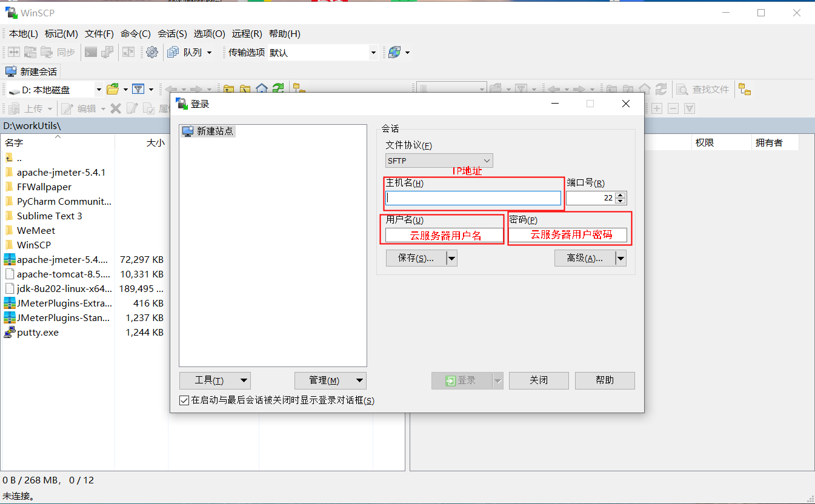Click the remote panel refresh icon
Viewport: 815px width, 504px height.
[661, 90]
